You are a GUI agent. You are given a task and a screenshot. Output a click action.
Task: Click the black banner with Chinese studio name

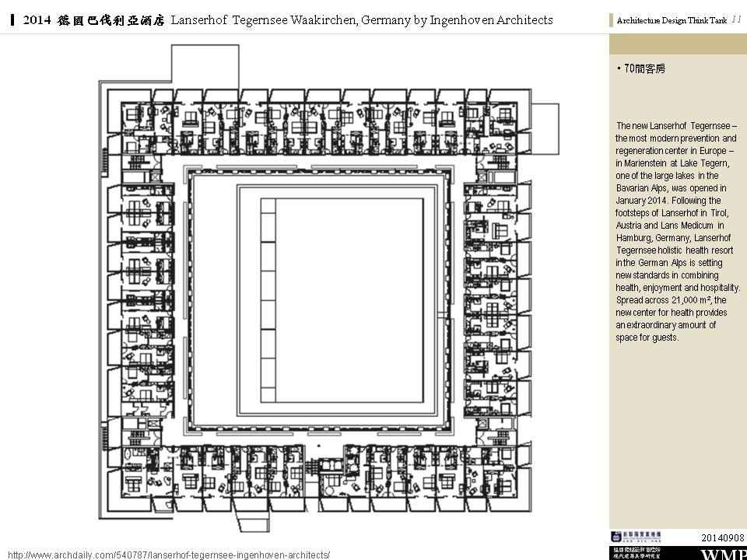coord(635,551)
